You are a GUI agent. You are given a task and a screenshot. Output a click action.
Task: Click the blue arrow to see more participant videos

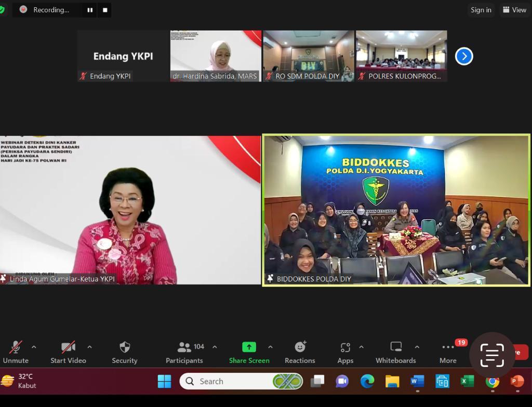click(x=464, y=56)
